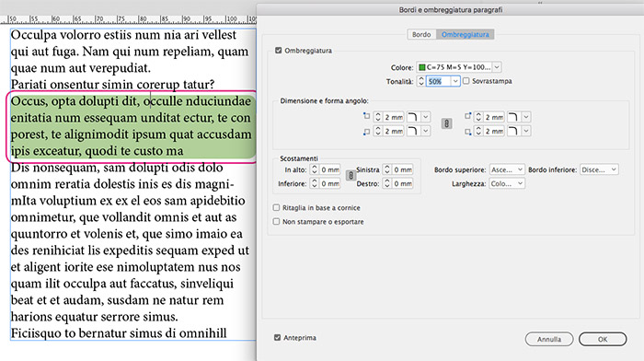Image resolution: width=644 pixels, height=361 pixels.
Task: Click the top-right corner size stepper
Action: coord(478,117)
